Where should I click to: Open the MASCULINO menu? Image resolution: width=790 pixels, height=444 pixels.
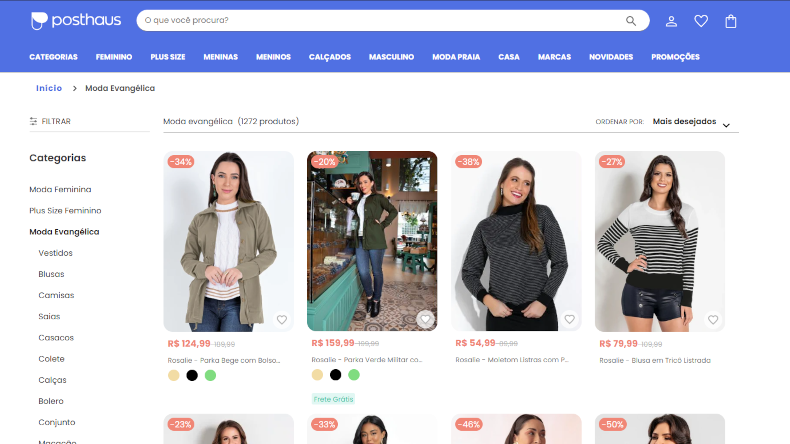pos(391,57)
